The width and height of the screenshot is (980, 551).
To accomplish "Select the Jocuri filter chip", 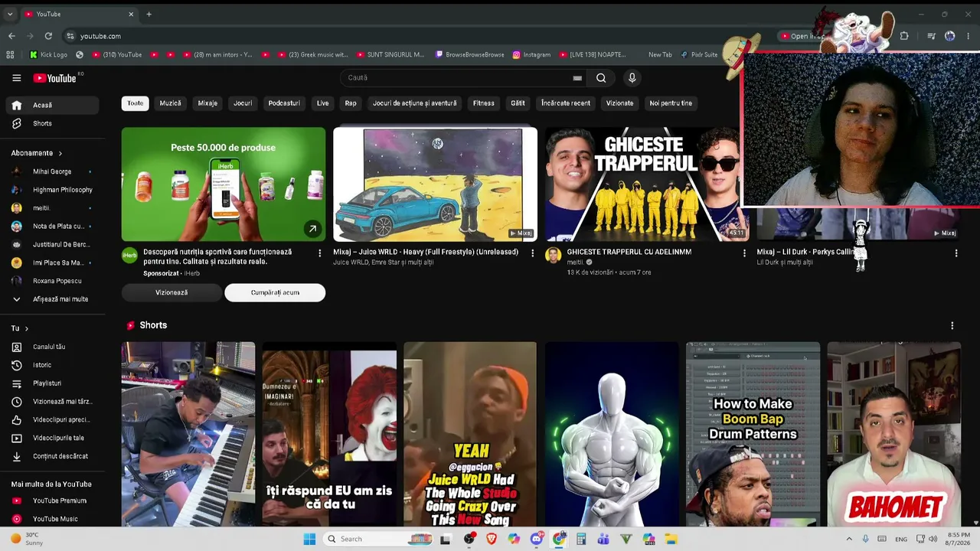I will point(243,103).
